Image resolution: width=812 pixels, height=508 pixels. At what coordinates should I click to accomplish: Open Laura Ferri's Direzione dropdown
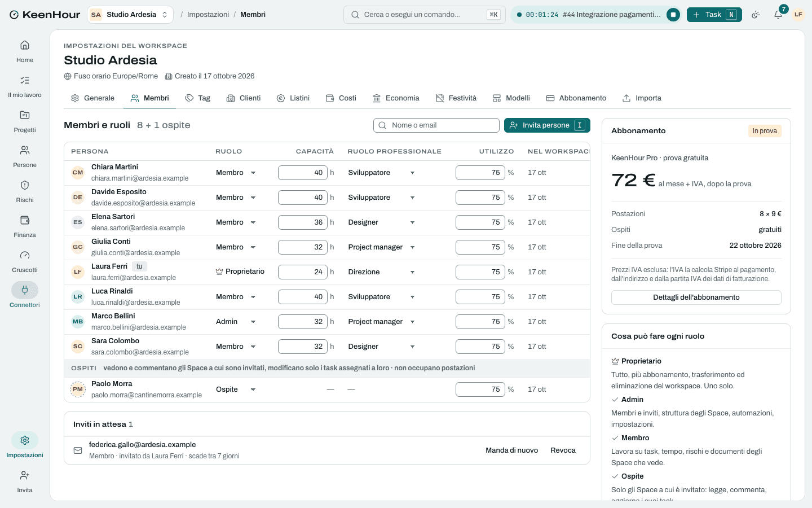click(382, 272)
